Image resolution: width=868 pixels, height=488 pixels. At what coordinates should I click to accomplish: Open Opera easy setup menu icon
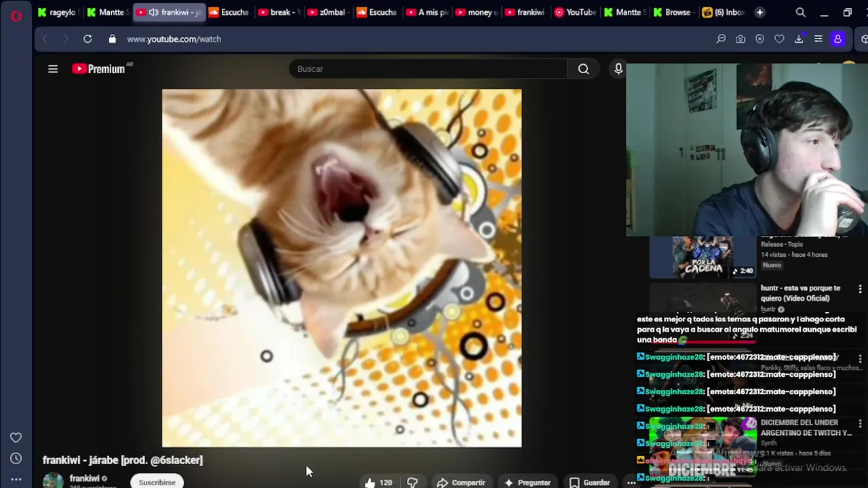click(818, 39)
